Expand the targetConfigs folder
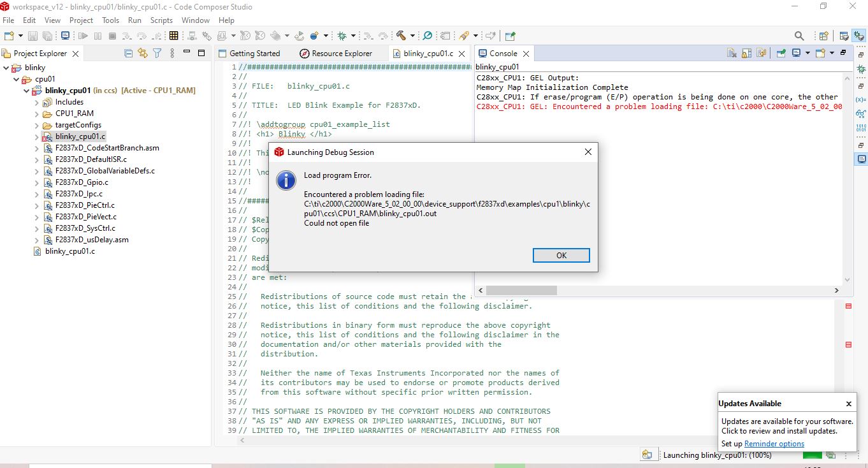This screenshot has width=868, height=468. (x=37, y=125)
